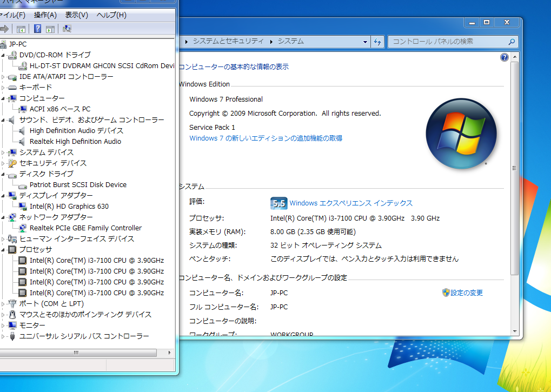Click the JP-PC computer root icon
The height and width of the screenshot is (392, 551).
point(3,44)
